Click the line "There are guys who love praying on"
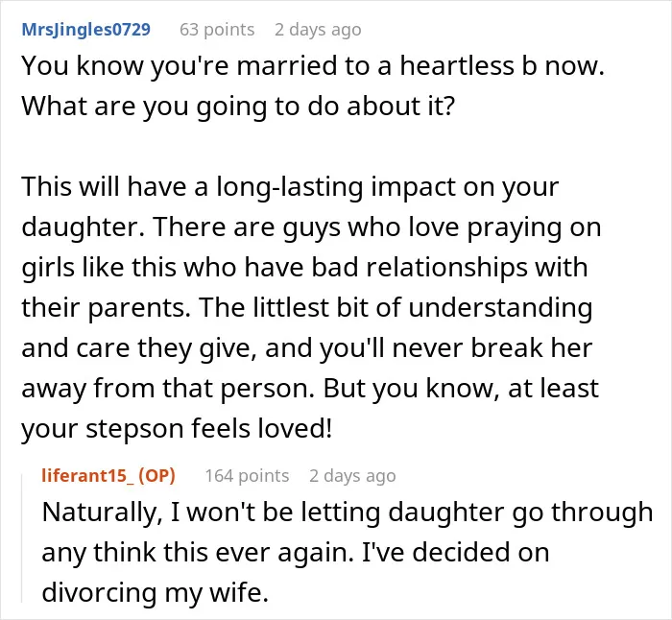Viewport: 672px width, 620px height. tap(376, 227)
